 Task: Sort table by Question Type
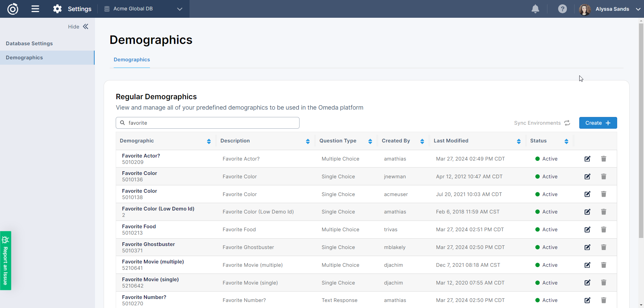point(370,141)
